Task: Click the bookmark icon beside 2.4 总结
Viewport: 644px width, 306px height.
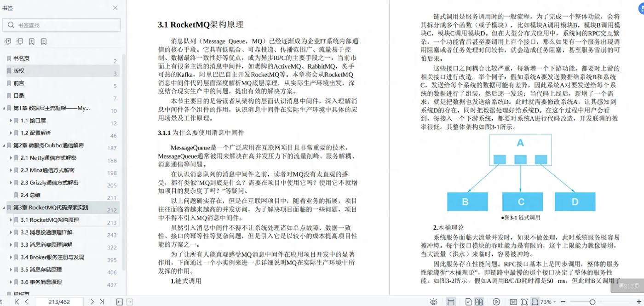Action: [x=16, y=195]
